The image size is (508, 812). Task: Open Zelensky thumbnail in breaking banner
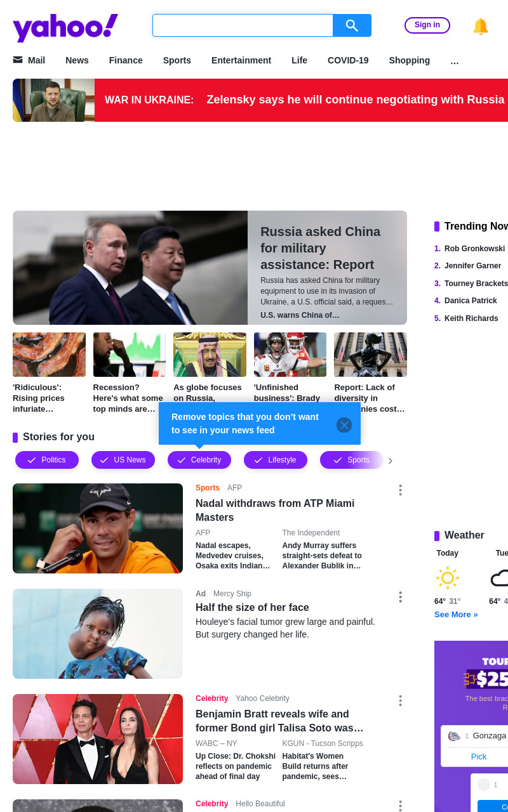(x=53, y=100)
